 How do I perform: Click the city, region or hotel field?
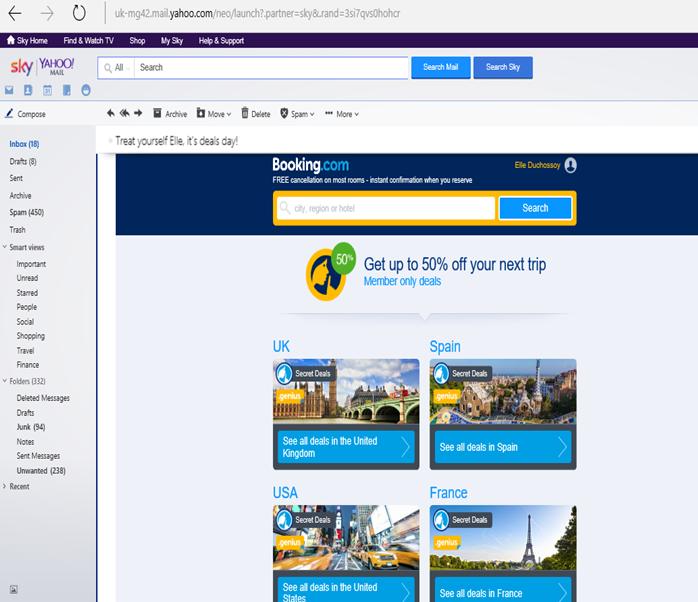(x=386, y=208)
